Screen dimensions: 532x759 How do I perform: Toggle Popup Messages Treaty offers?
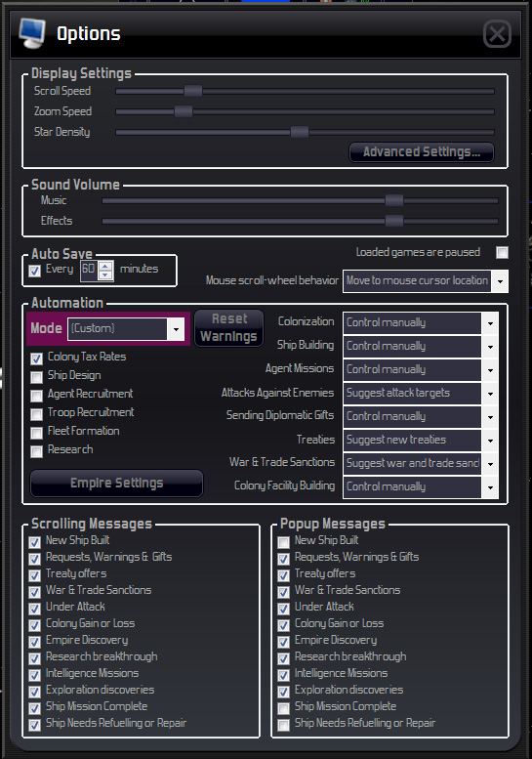(283, 575)
